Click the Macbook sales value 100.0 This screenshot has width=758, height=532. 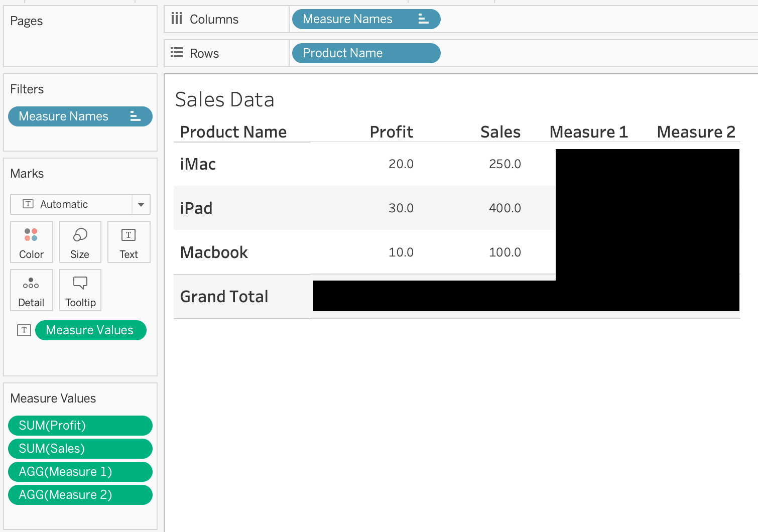(505, 252)
